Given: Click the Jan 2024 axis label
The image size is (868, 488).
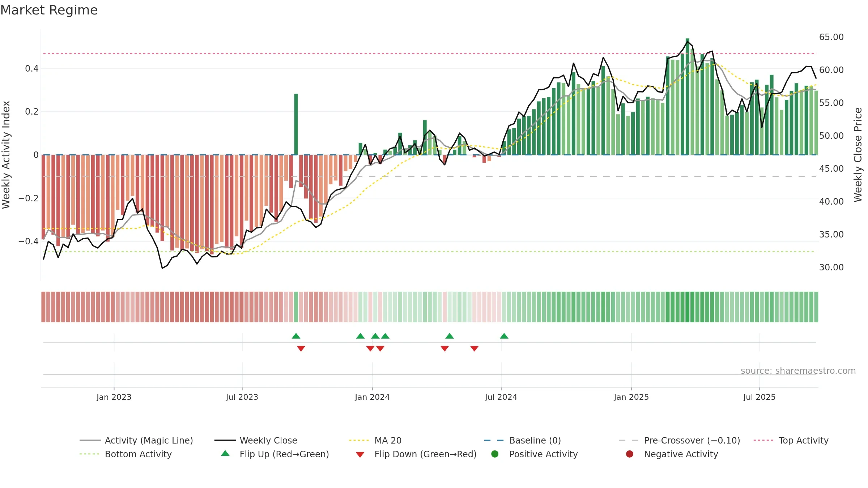Looking at the screenshot, I should tap(372, 397).
